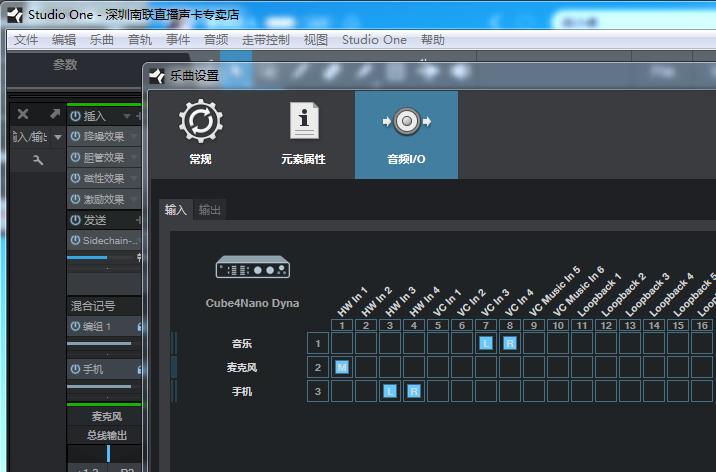This screenshot has width=716, height=472.
Task: Open the 视图 menu
Action: (x=316, y=40)
